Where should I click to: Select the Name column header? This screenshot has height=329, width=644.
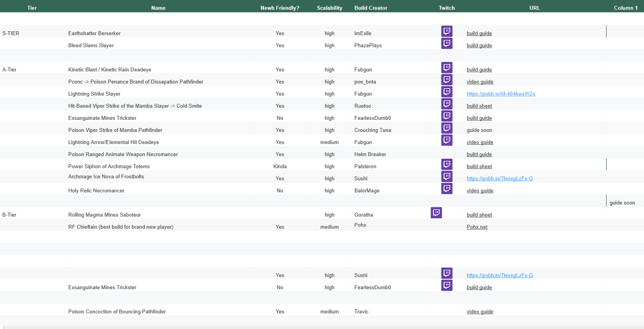(158, 8)
